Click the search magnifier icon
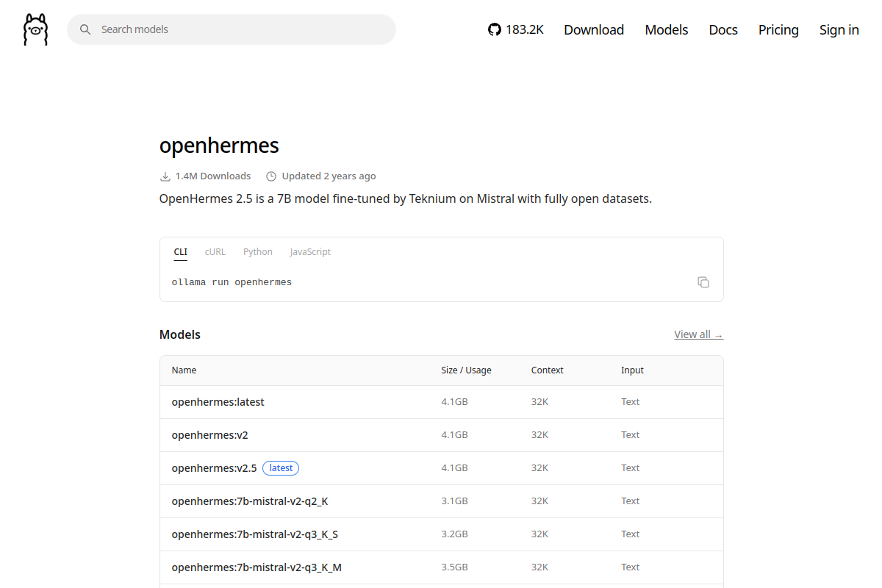882x588 pixels. [85, 29]
